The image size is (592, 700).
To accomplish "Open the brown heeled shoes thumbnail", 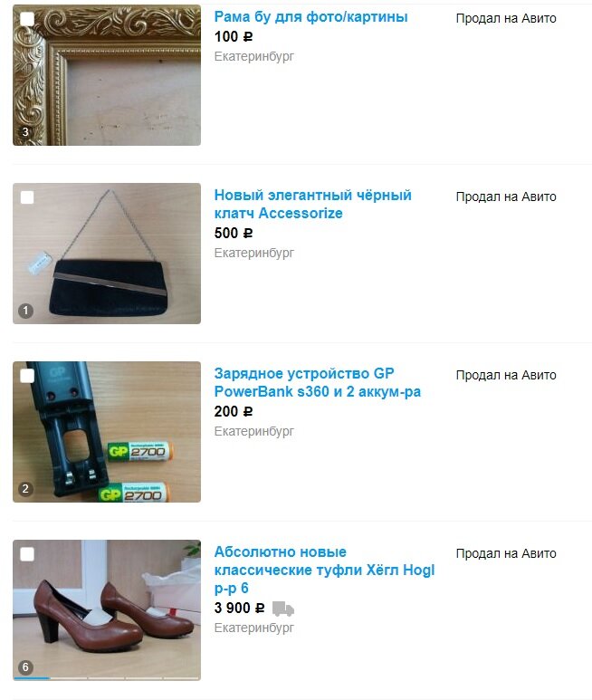I will tap(107, 610).
